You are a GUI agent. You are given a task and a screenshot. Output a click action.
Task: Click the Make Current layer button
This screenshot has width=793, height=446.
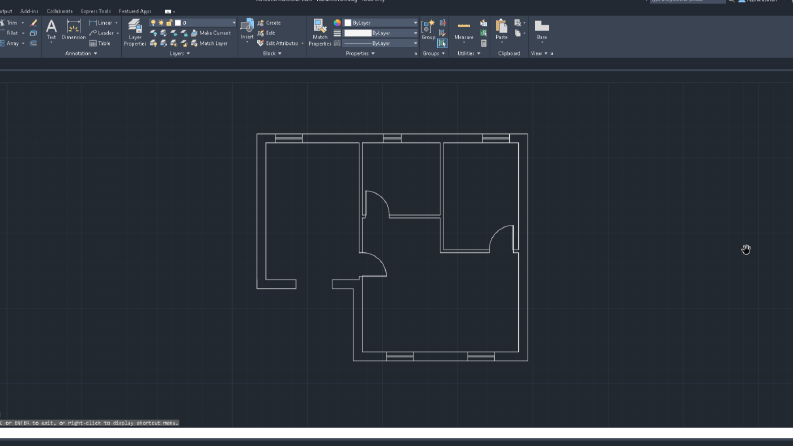pos(211,33)
